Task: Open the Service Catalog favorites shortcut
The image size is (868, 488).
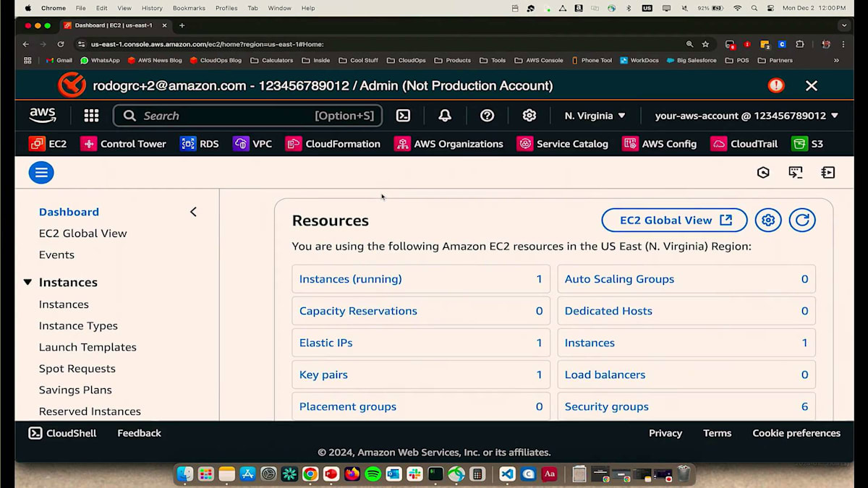Action: 563,144
